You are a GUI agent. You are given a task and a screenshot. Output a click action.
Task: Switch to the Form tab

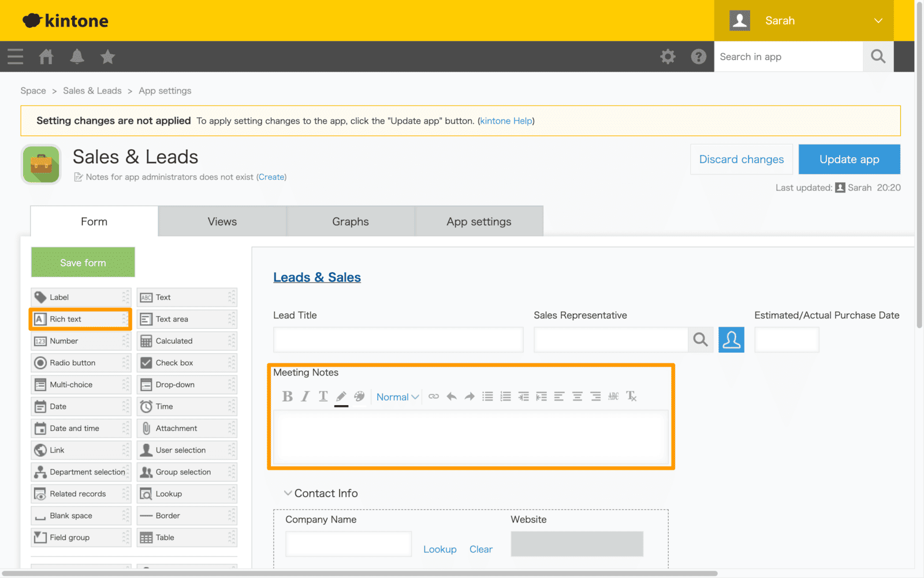click(x=94, y=221)
